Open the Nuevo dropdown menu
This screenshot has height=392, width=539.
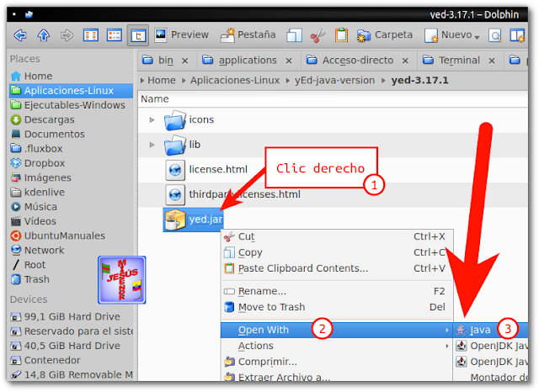pyautogui.click(x=452, y=34)
